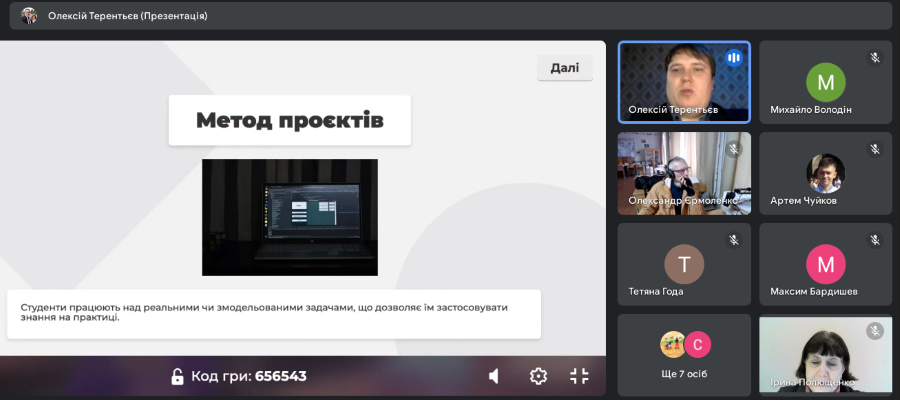
Task: Click the Артем Чуйков name label
Action: 803,201
